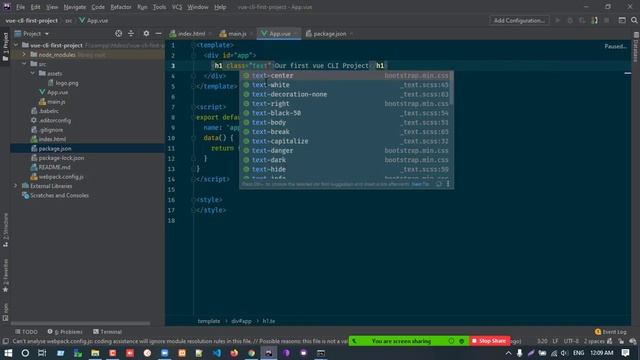The width and height of the screenshot is (640, 360).
Task: Open the Structure side tool window
Action: pos(5,230)
